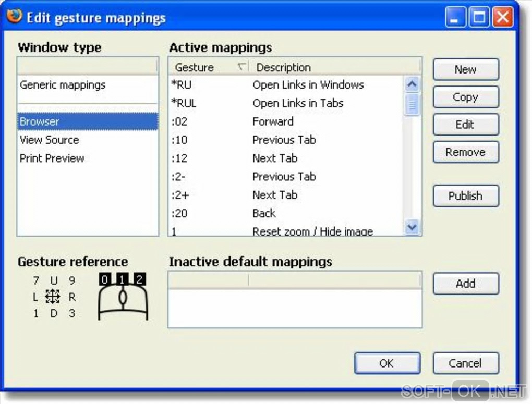Screen dimensions: 532x404
Task: Click the Firefox icon in the title bar
Action: [14, 16]
